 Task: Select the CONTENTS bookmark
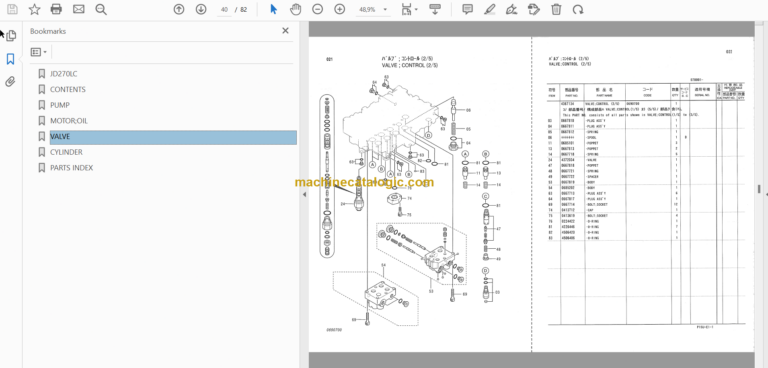pos(68,90)
